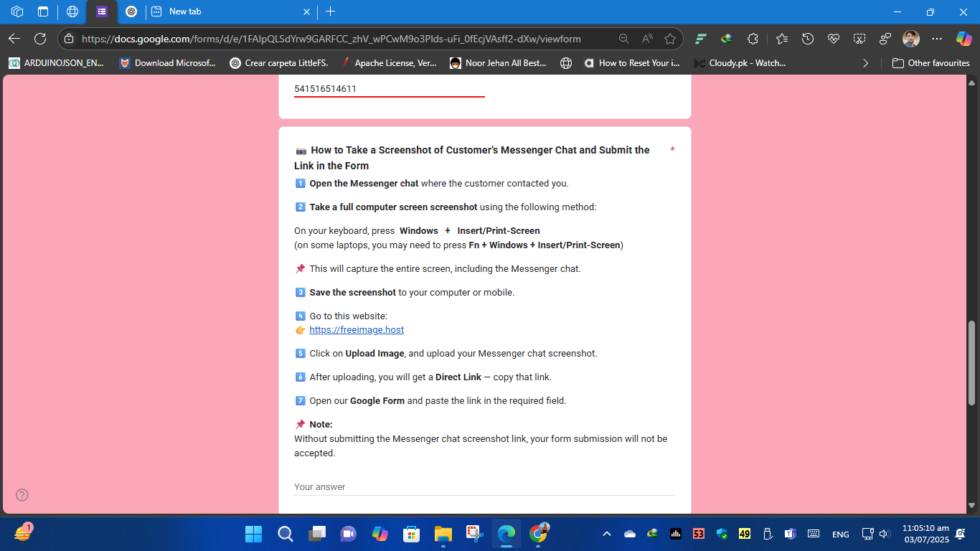Open browser Extensions puzzle icon

pyautogui.click(x=753, y=39)
